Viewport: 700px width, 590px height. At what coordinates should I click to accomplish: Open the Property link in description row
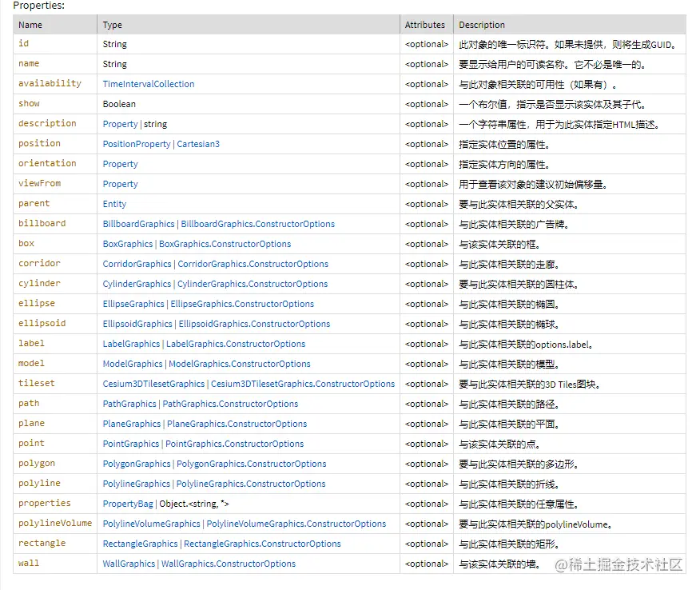[120, 124]
